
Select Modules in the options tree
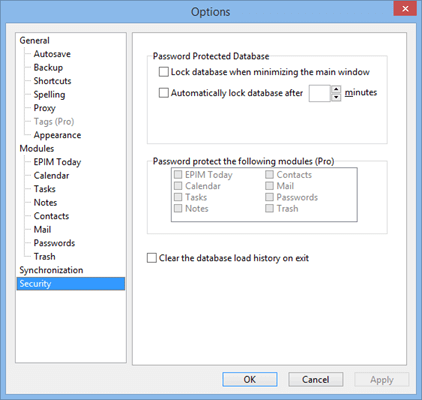click(x=37, y=148)
